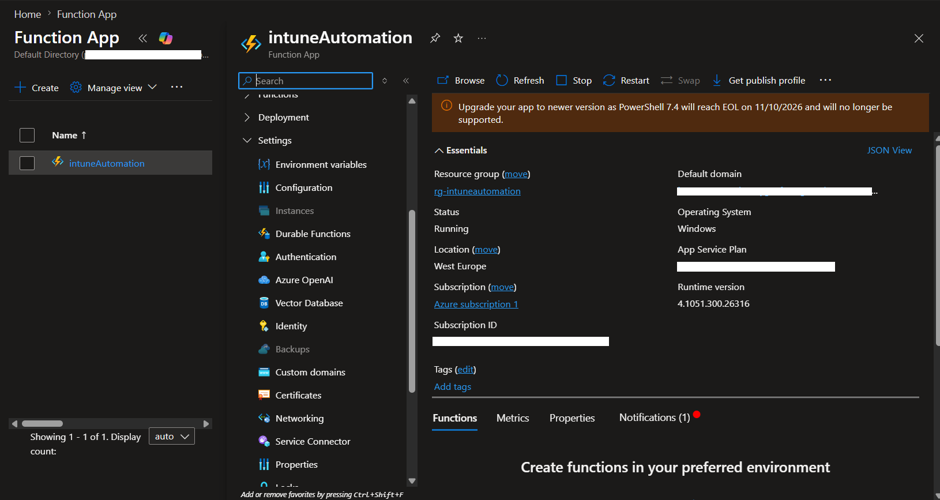
Task: Click the Azure OpenAI cloud icon
Action: 264,280
